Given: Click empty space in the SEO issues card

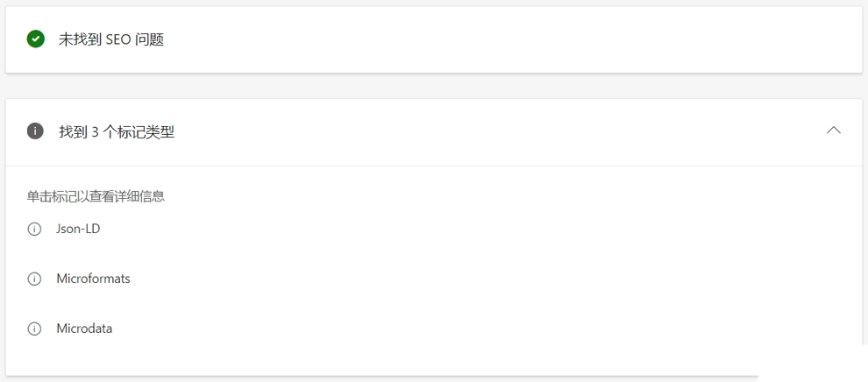Looking at the screenshot, I should tap(498, 39).
